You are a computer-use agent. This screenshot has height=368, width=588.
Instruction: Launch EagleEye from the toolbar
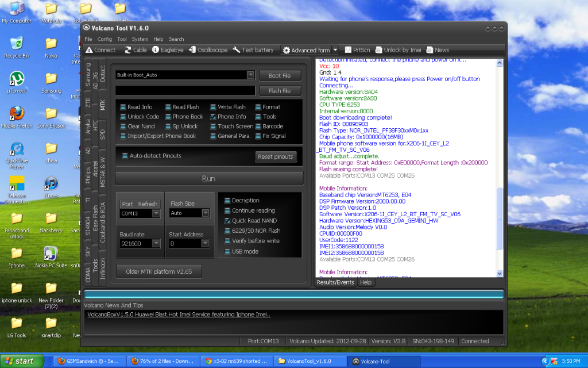coord(168,50)
